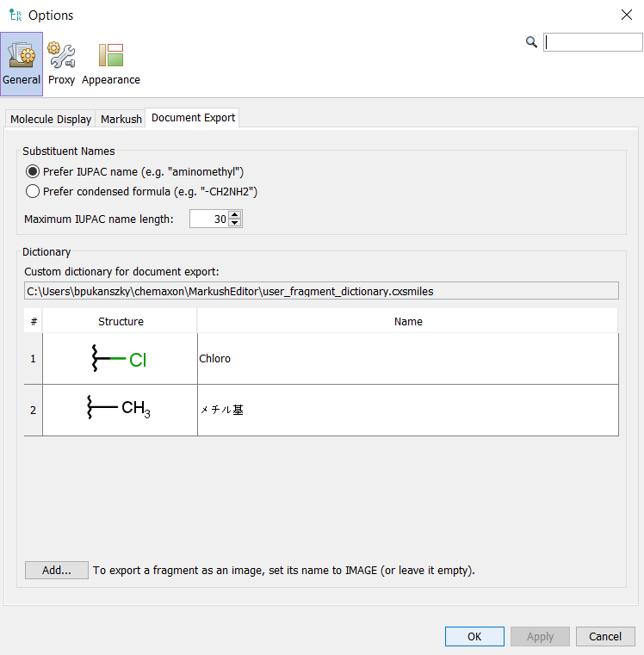Click the Name column header
This screenshot has height=655, width=644.
coord(408,321)
